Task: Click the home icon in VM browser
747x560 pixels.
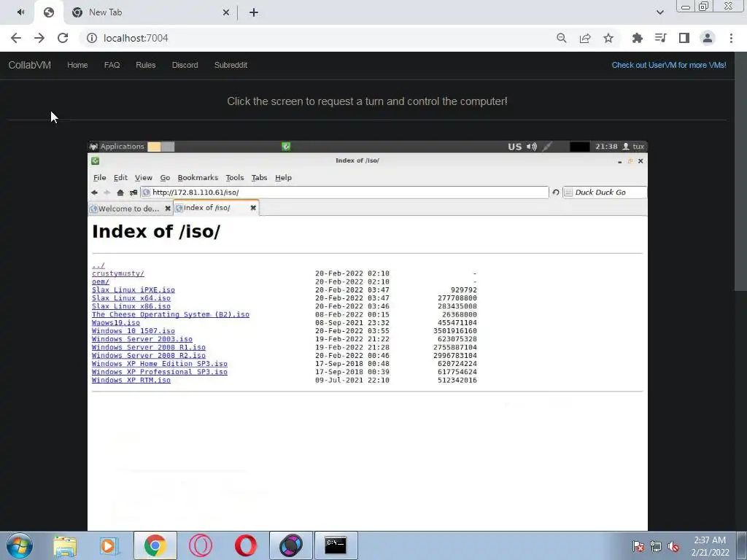Action: click(120, 192)
